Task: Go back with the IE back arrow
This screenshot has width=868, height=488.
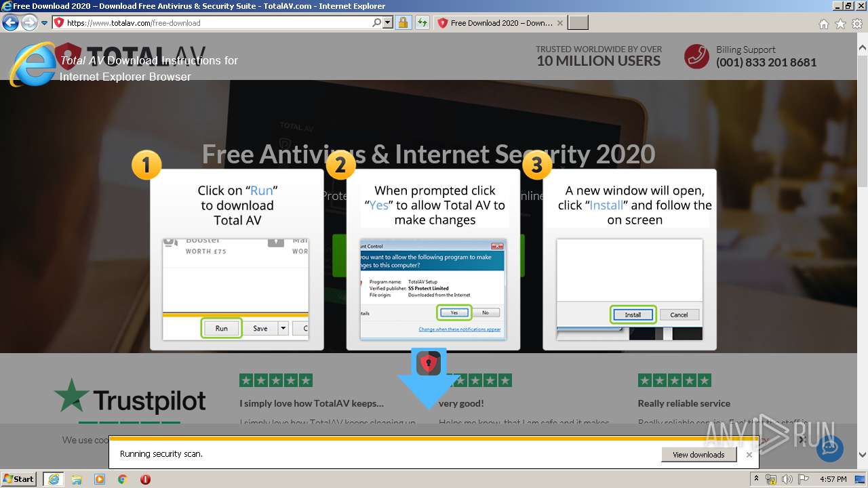Action: tap(10, 23)
